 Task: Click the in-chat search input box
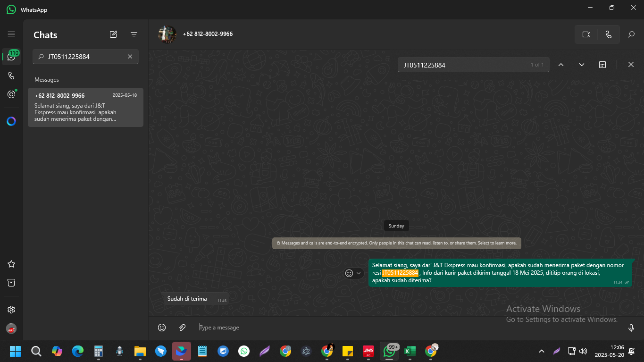[x=474, y=65]
